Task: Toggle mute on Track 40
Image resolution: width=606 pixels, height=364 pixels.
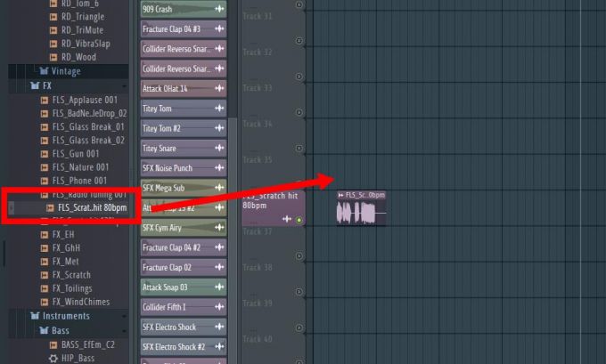Action: click(299, 328)
